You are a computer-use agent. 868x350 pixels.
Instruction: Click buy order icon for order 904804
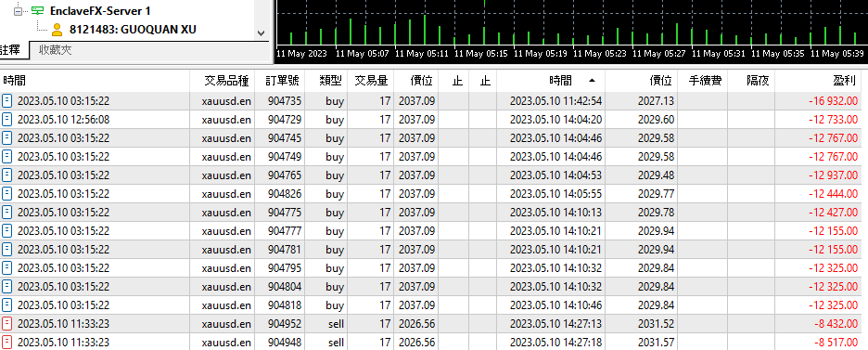[7, 286]
